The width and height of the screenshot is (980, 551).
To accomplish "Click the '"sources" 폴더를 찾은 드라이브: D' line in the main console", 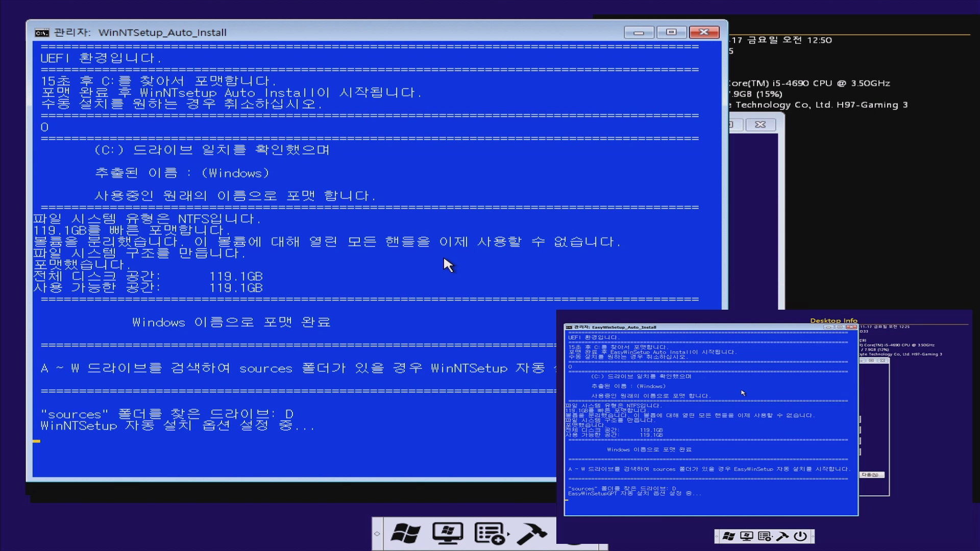I will [x=167, y=414].
